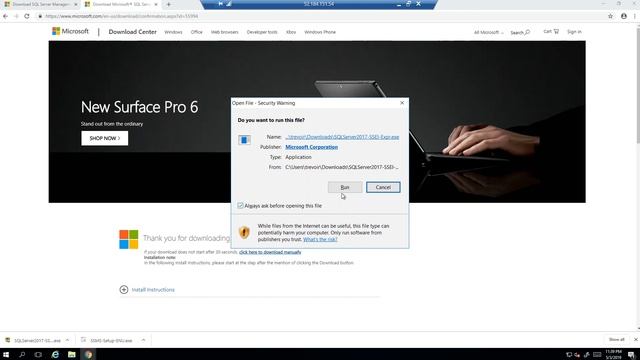Click the Sign in link
The height and width of the screenshot is (360, 640).
click(574, 32)
